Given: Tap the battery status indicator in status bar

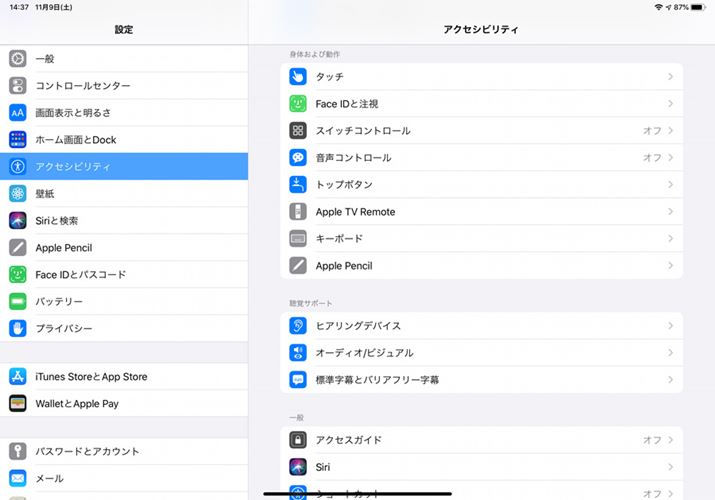Looking at the screenshot, I should [697, 7].
